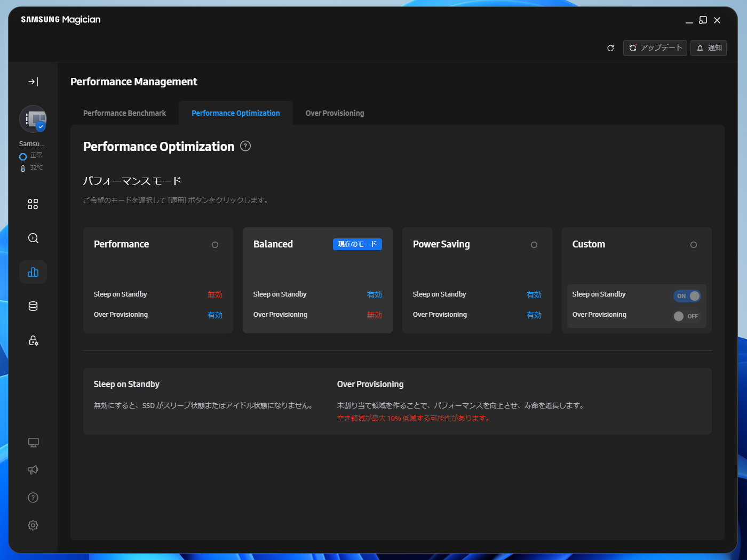The height and width of the screenshot is (560, 747).
Task: Switch to Over Provisioning tab
Action: (x=335, y=113)
